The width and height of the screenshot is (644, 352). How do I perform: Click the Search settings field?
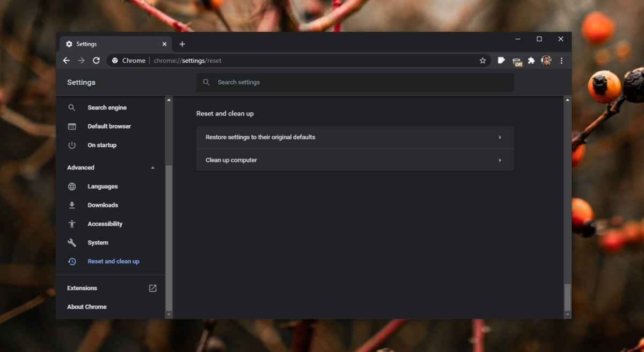355,82
